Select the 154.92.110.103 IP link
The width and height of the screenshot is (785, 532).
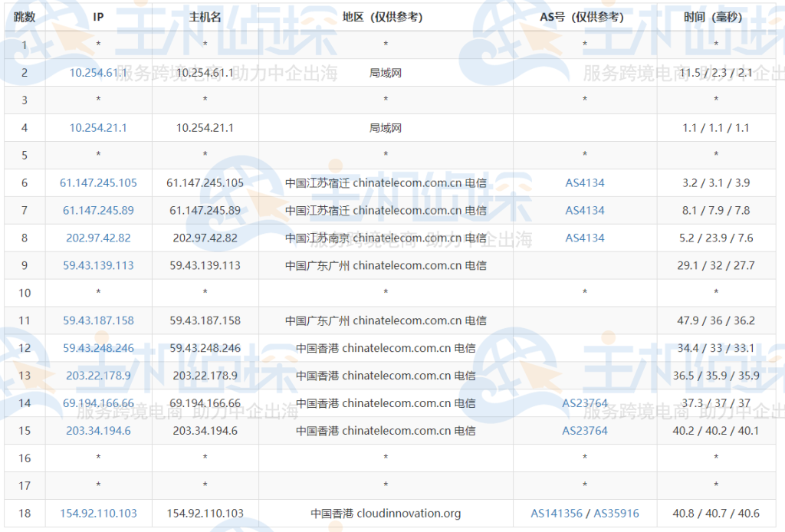[x=98, y=513]
